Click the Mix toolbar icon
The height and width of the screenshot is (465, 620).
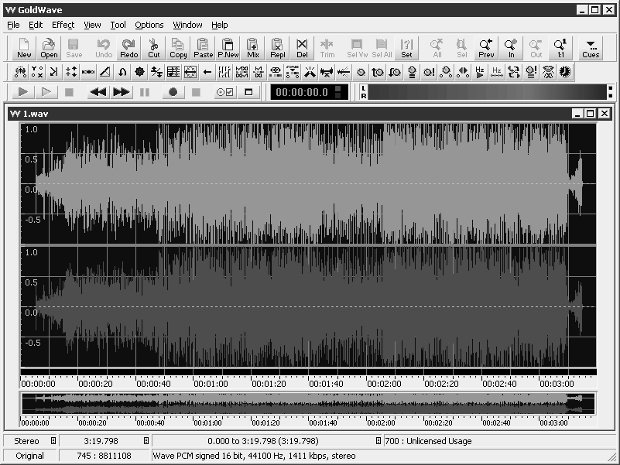[x=253, y=48]
